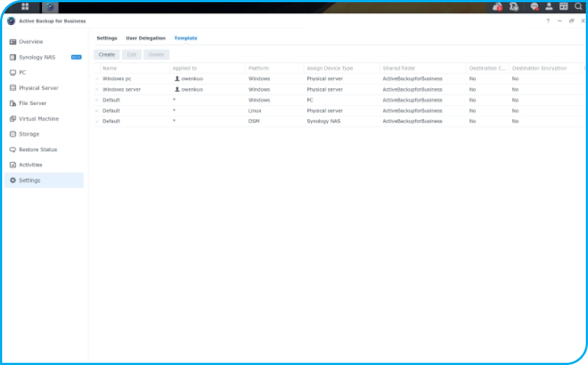Open Physical Server in the sidebar
This screenshot has width=588, height=365.
44,87
